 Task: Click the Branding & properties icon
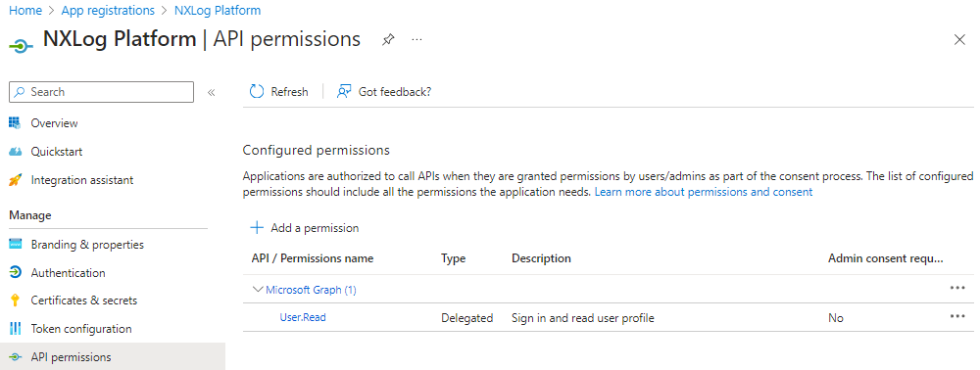pyautogui.click(x=15, y=245)
